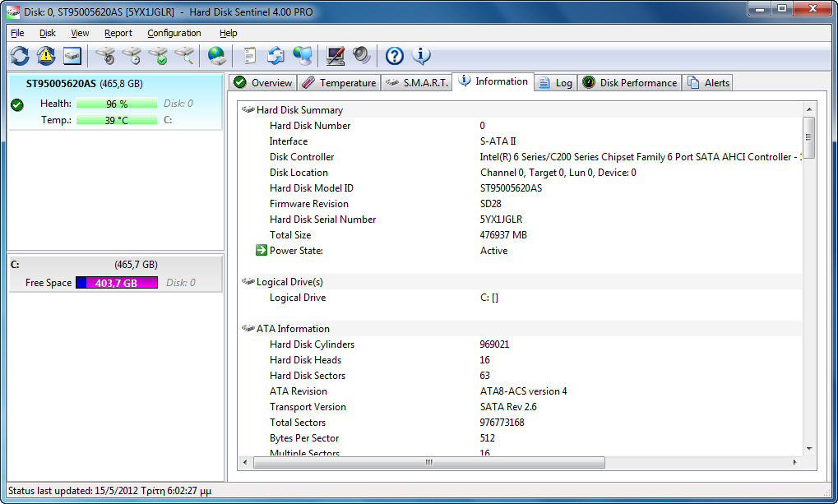The height and width of the screenshot is (504, 838).
Task: Open help via the question mark icon
Action: point(395,56)
